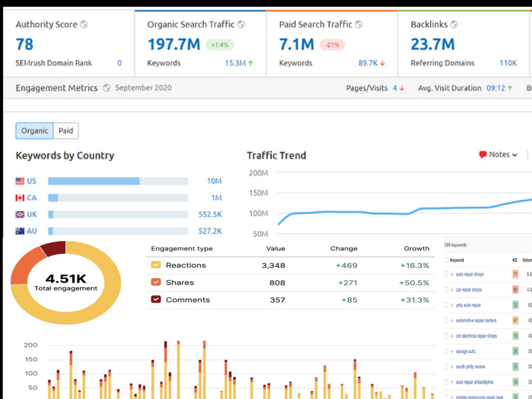Open the 'car electrical repair shops' keyword link

(476, 336)
